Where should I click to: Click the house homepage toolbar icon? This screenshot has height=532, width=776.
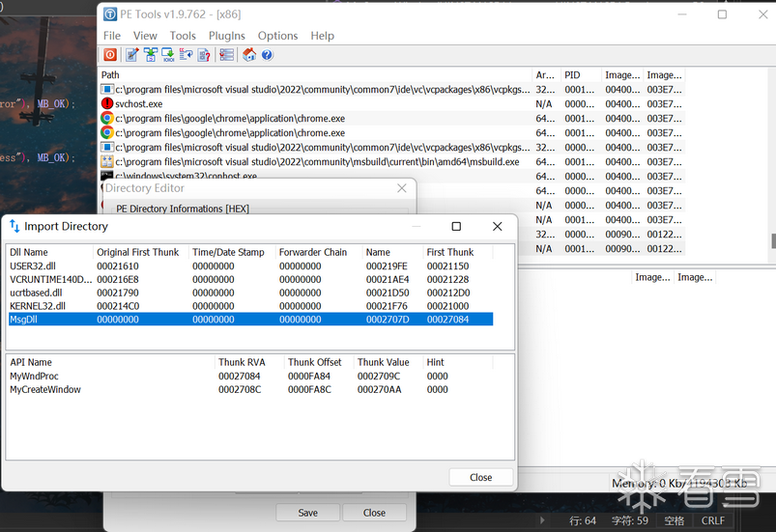point(249,55)
